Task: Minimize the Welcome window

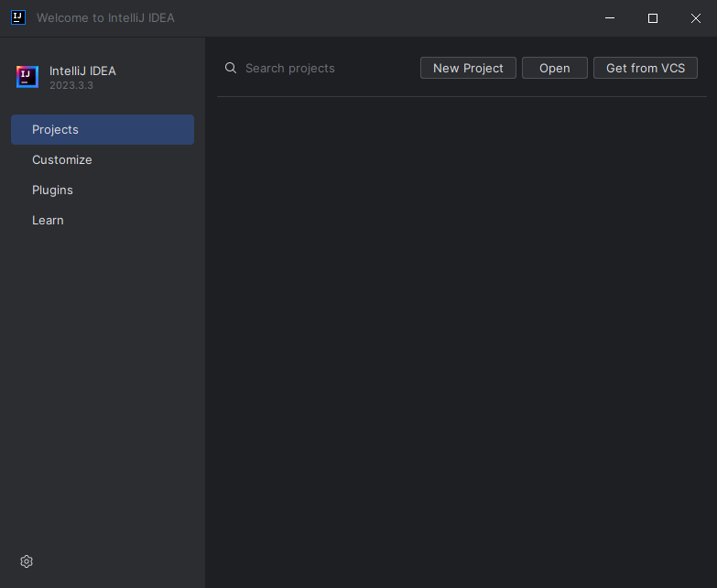Action: click(610, 18)
